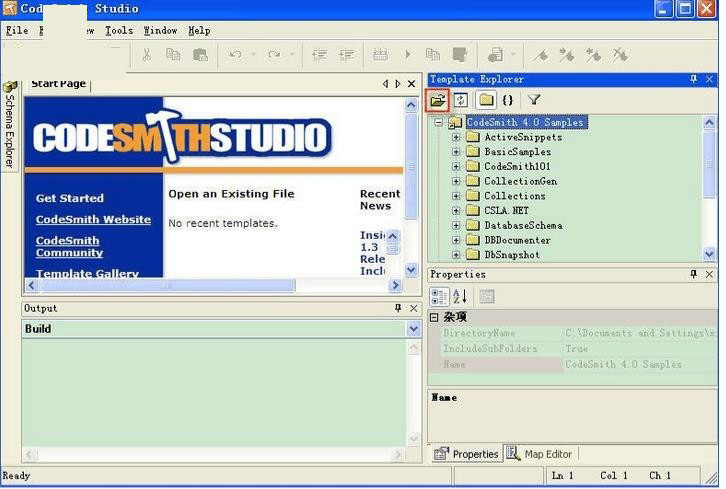Click the Decrease Indent toolbar icon
The image size is (726, 489).
319,55
